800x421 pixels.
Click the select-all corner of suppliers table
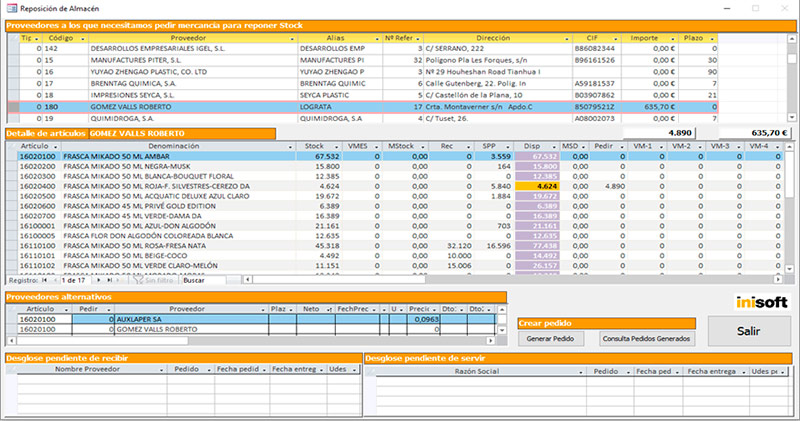tap(13, 38)
